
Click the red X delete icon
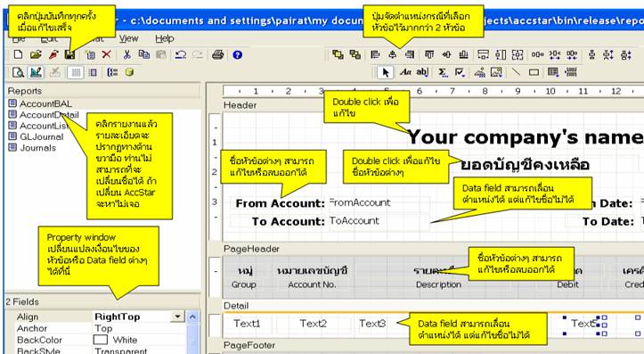pyautogui.click(x=106, y=54)
